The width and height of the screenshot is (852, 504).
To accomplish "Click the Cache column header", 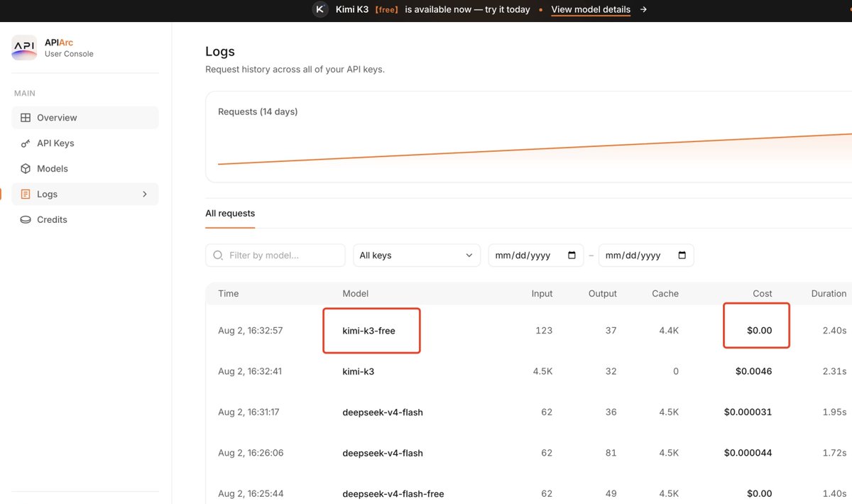I will [x=665, y=294].
